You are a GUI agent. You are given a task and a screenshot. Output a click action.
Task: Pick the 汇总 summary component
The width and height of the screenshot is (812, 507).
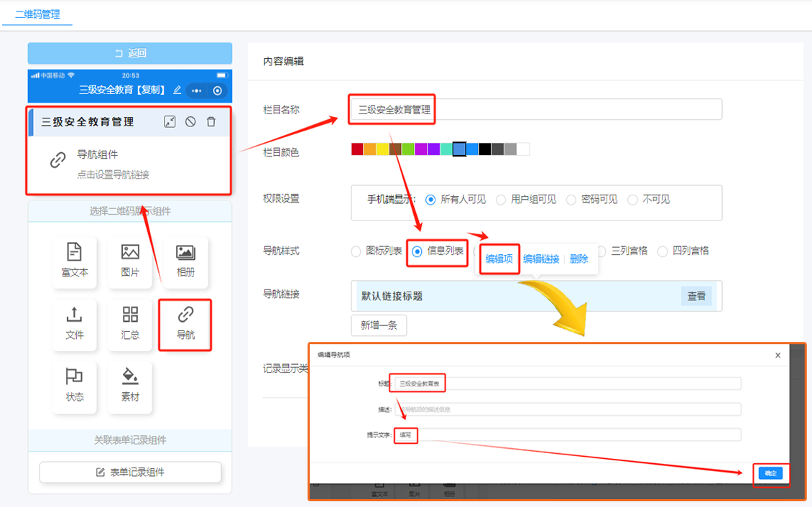(x=130, y=324)
